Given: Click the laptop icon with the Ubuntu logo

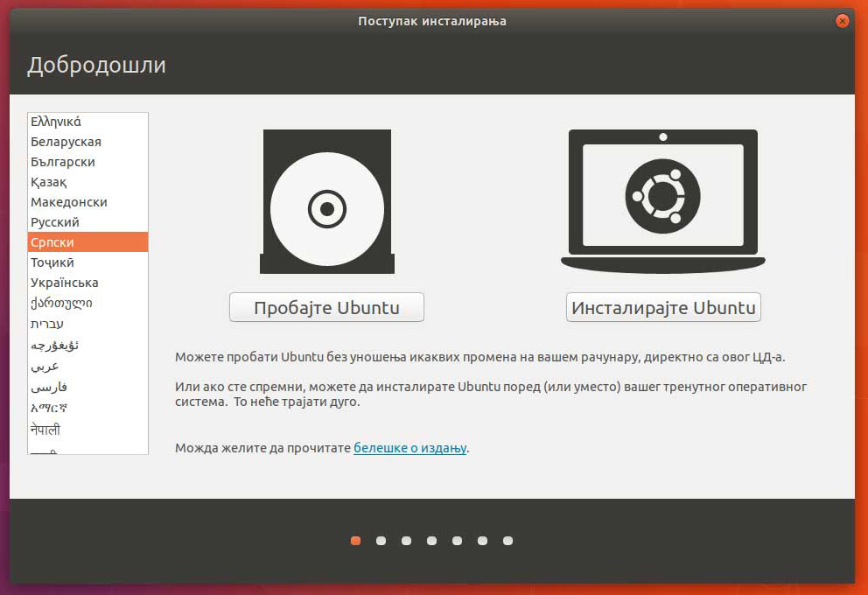Looking at the screenshot, I should pos(663,201).
